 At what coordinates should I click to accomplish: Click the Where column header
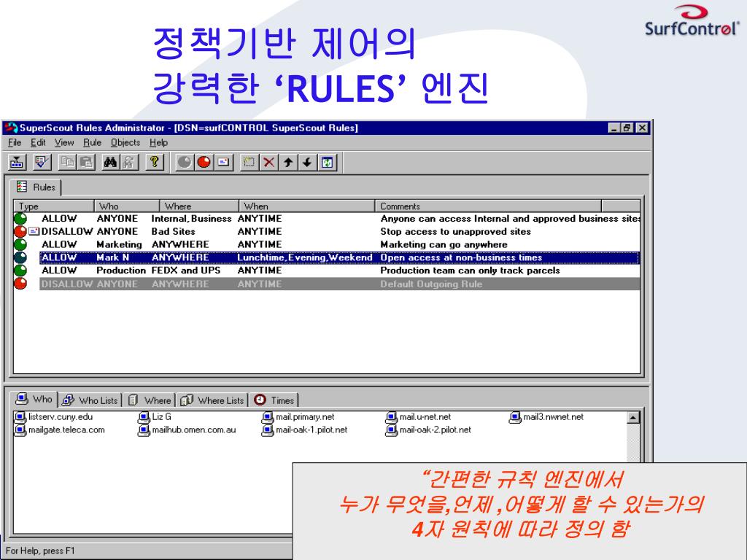pos(199,206)
